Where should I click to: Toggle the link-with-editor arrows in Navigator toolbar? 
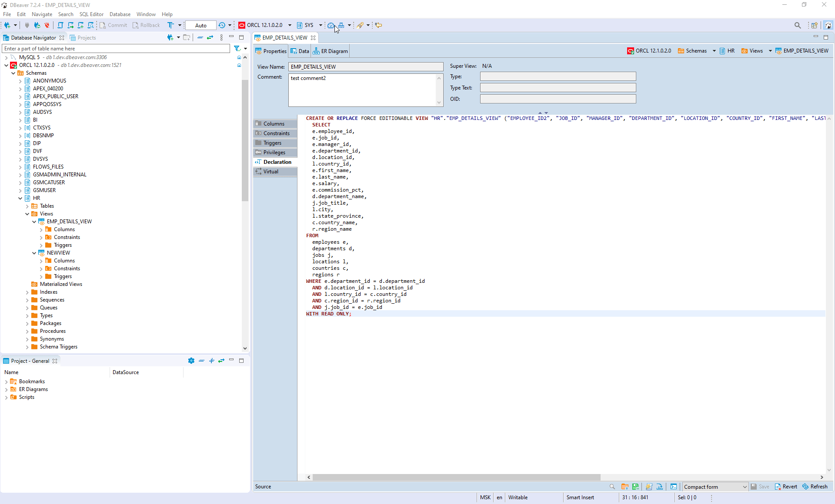[x=211, y=38]
